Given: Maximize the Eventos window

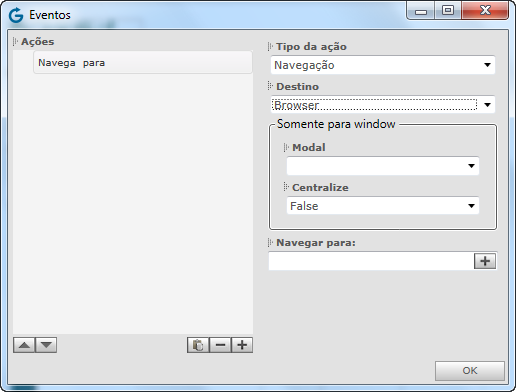Looking at the screenshot, I should [x=448, y=11].
